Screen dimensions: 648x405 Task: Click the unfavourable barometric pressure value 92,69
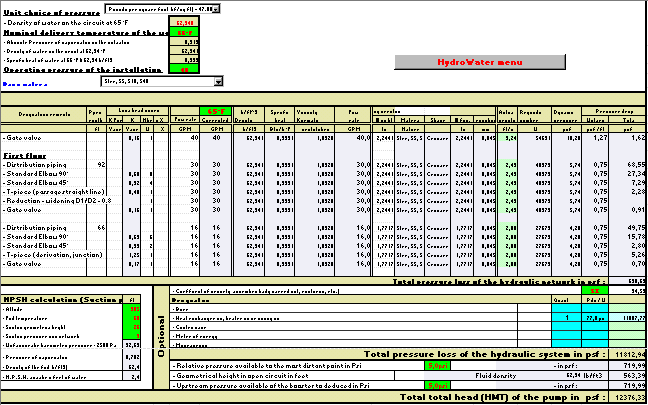coord(132,345)
